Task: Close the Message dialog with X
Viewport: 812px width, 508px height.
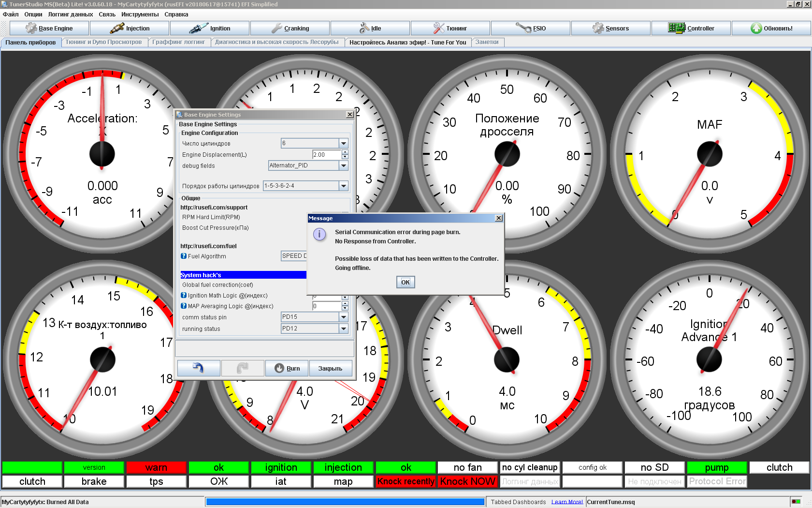Action: [498, 218]
